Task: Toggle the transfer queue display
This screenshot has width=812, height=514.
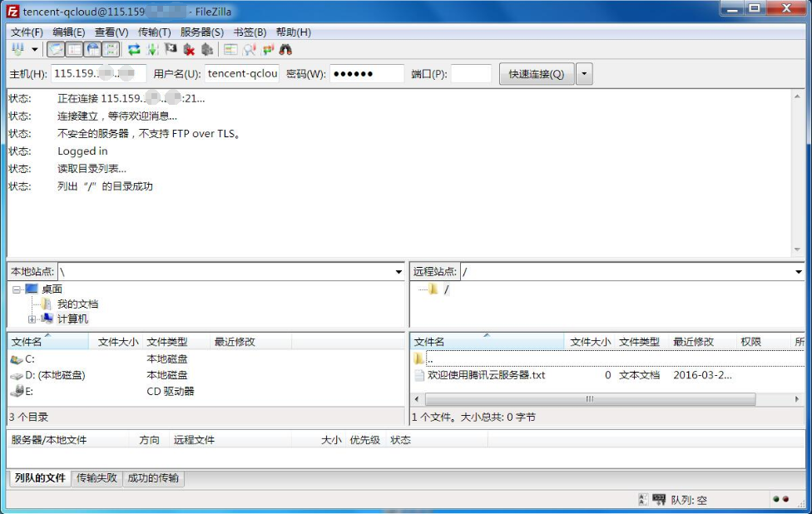Action: [x=111, y=50]
